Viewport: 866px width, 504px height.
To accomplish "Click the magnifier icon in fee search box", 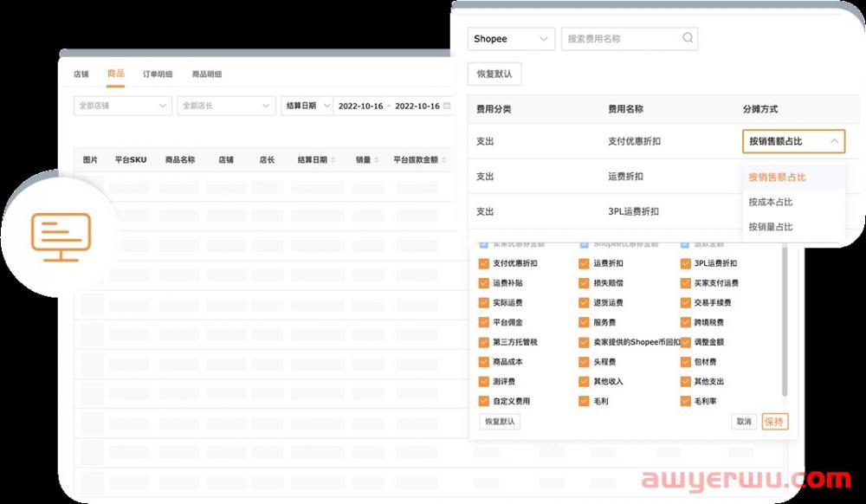I will click(687, 38).
